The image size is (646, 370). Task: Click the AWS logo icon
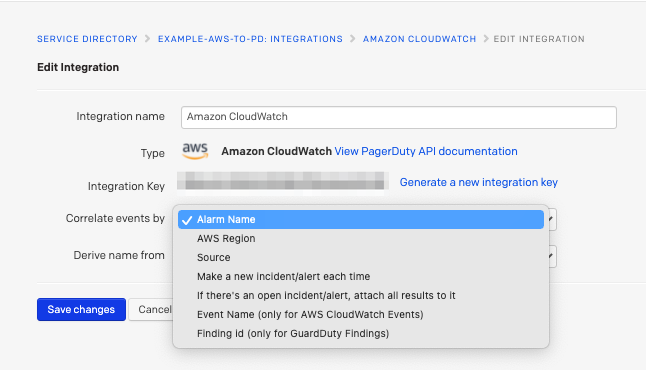[x=195, y=151]
